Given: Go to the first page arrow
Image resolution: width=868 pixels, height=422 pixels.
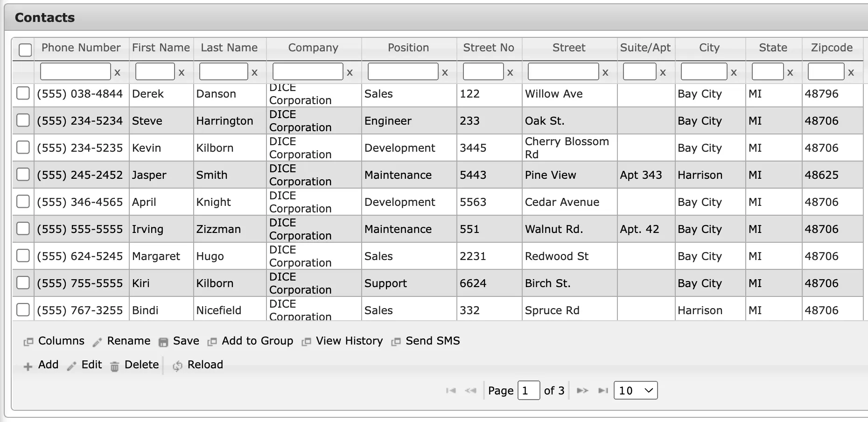Looking at the screenshot, I should click(x=451, y=390).
